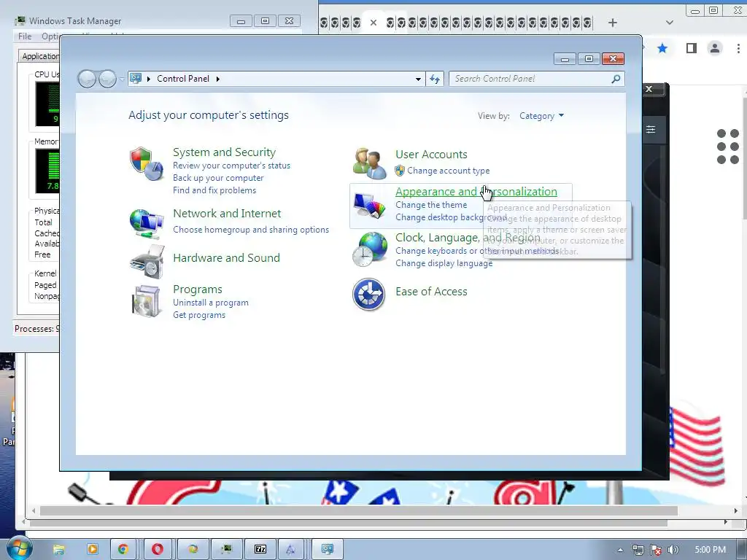The image size is (747, 560).
Task: Switch to Task Manager in the taskbar
Action: tap(227, 549)
